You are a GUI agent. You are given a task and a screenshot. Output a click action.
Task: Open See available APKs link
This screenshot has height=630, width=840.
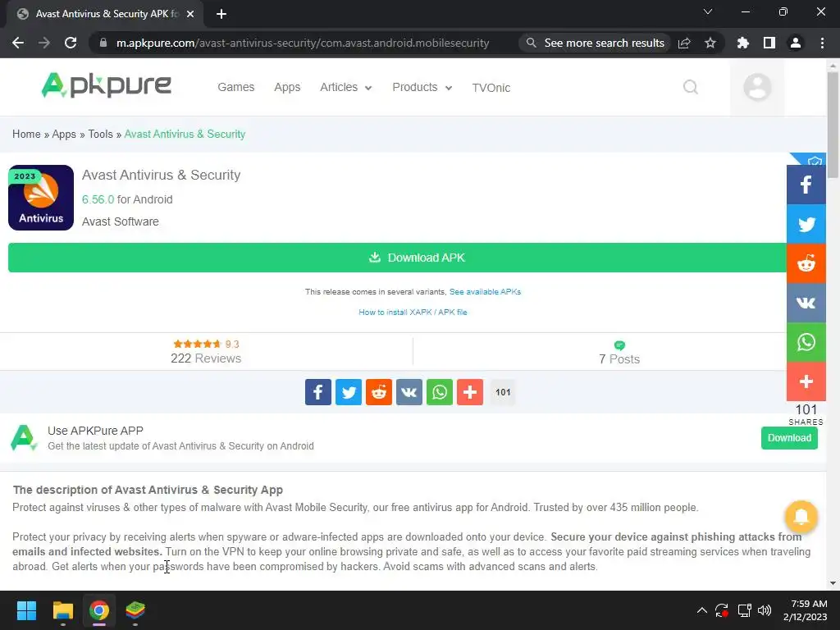click(485, 292)
